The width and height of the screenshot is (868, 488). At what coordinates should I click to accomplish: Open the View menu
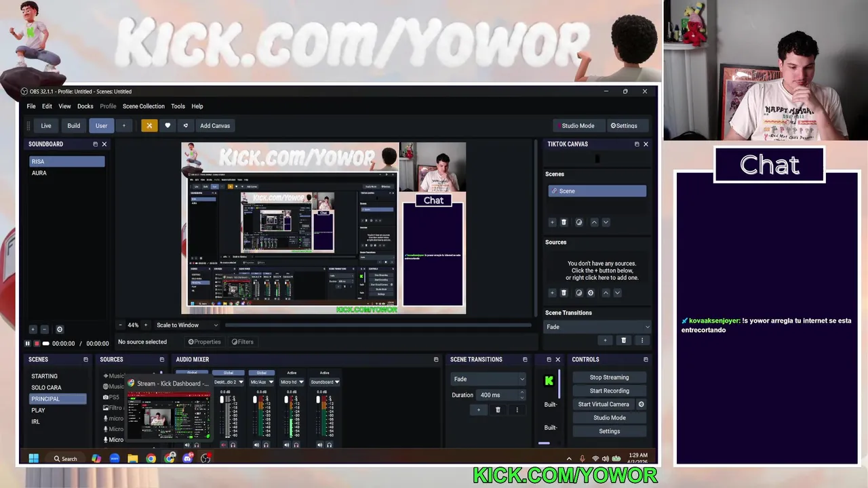[64, 106]
